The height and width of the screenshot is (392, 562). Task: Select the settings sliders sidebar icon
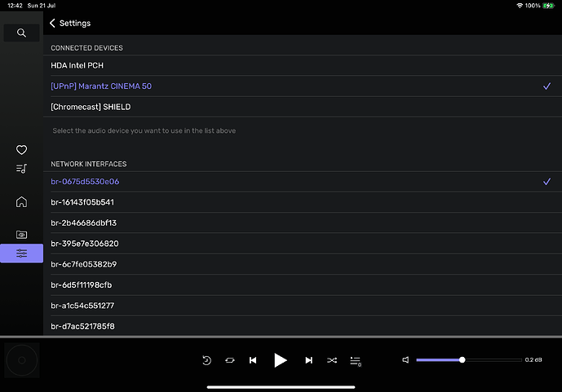click(x=21, y=253)
